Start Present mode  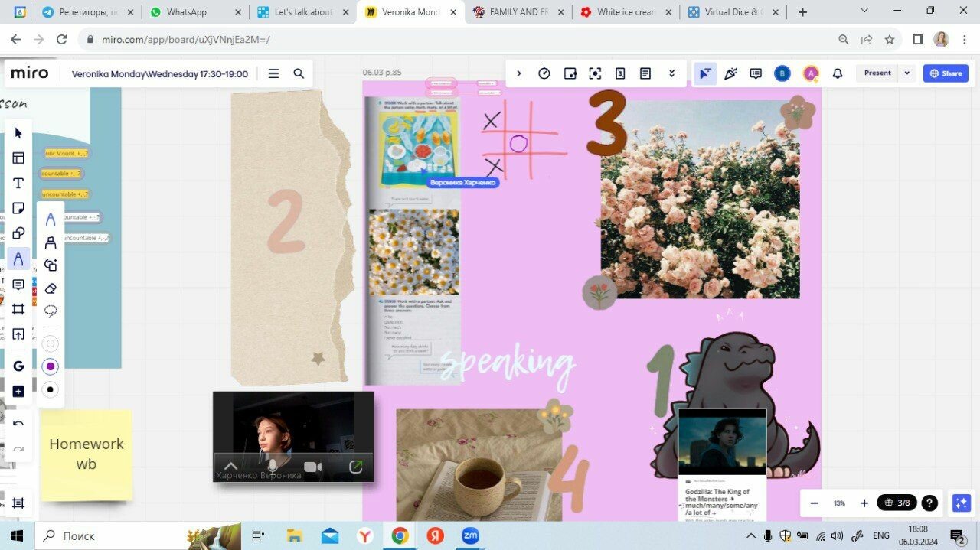[x=877, y=73]
